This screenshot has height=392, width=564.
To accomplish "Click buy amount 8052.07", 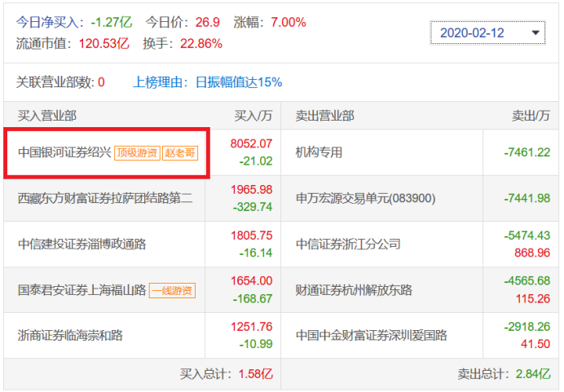I will click(251, 144).
